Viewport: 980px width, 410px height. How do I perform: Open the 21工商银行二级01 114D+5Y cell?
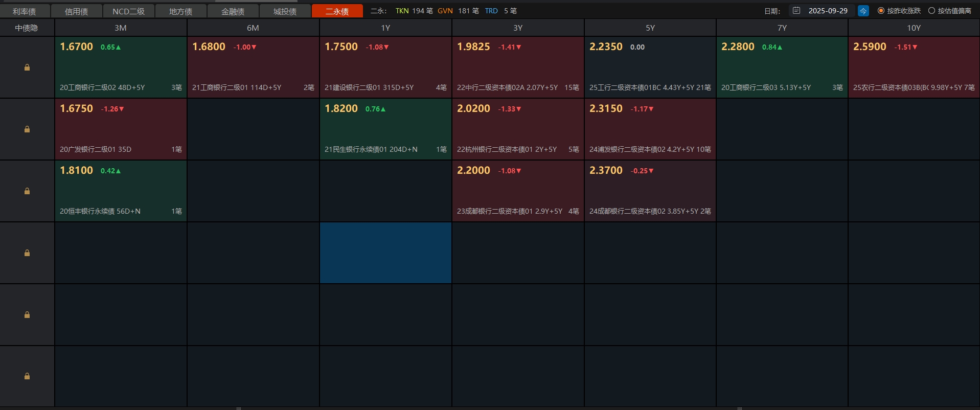click(x=253, y=67)
